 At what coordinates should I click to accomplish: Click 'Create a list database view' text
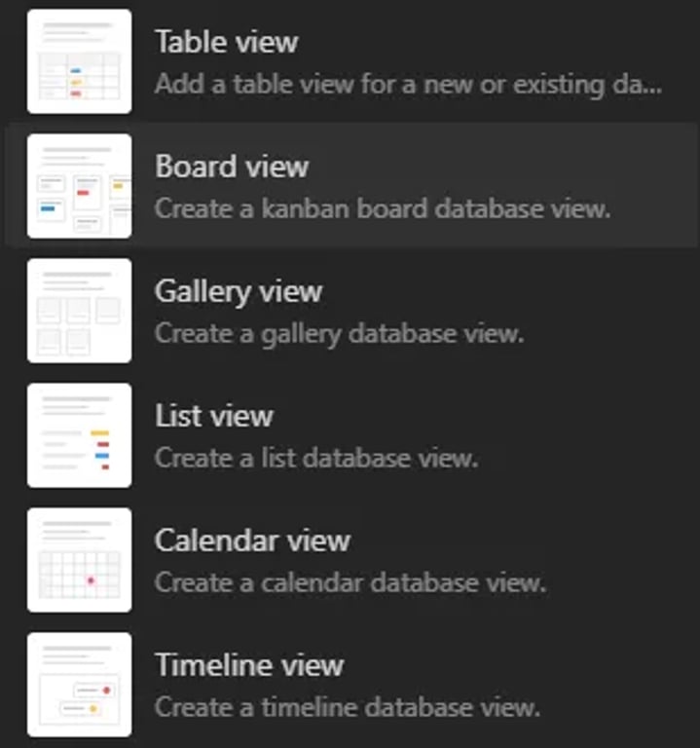tap(316, 458)
